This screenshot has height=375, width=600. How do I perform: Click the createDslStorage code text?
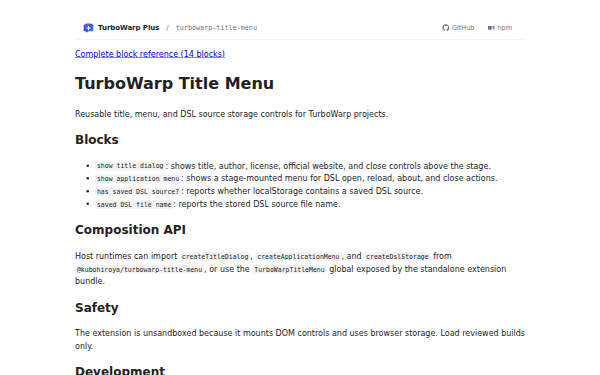397,256
